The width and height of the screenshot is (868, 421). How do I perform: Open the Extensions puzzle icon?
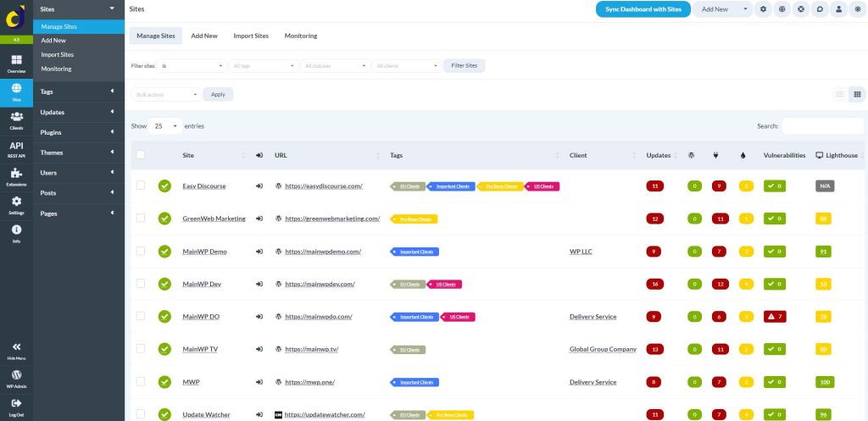[x=16, y=176]
